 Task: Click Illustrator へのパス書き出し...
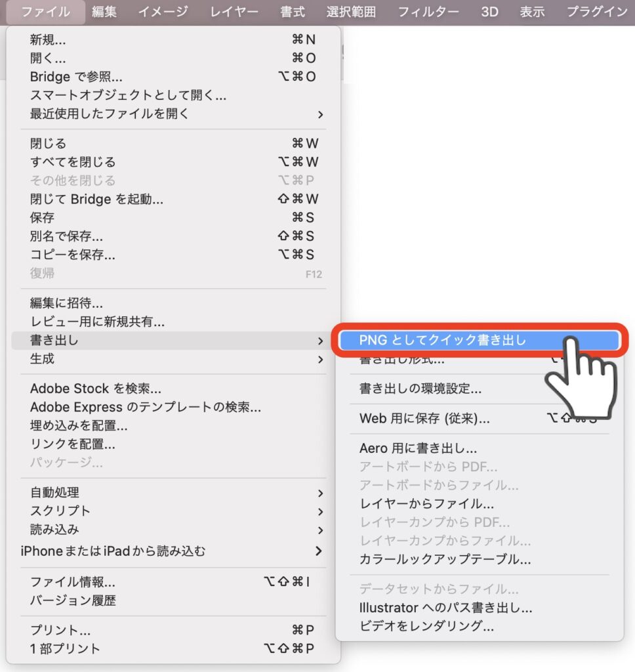click(x=445, y=607)
